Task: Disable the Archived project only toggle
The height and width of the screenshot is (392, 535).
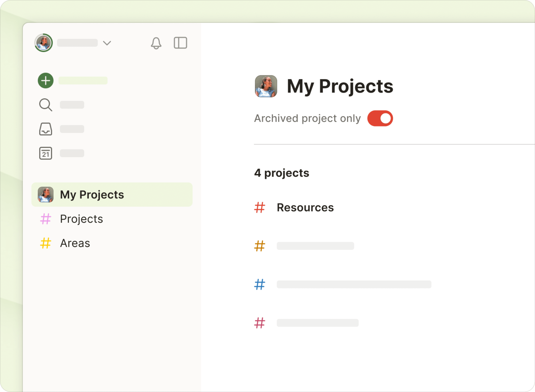Action: [x=380, y=118]
